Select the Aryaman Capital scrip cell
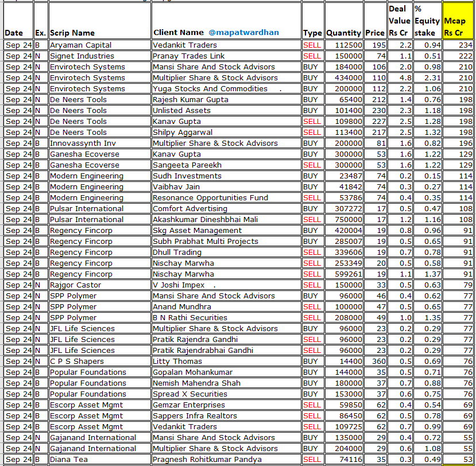Viewport: 476px width, 466px height. tap(99, 45)
